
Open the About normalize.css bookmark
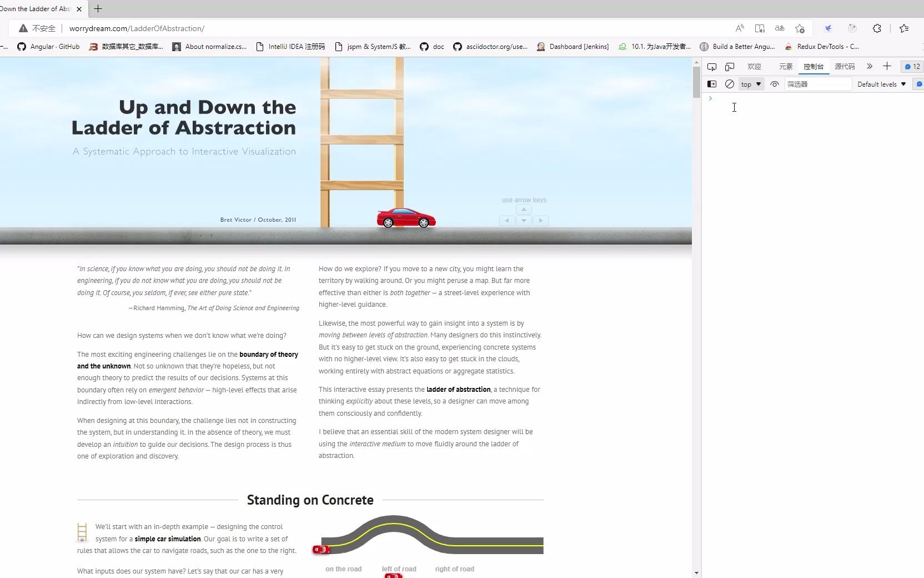pos(209,47)
